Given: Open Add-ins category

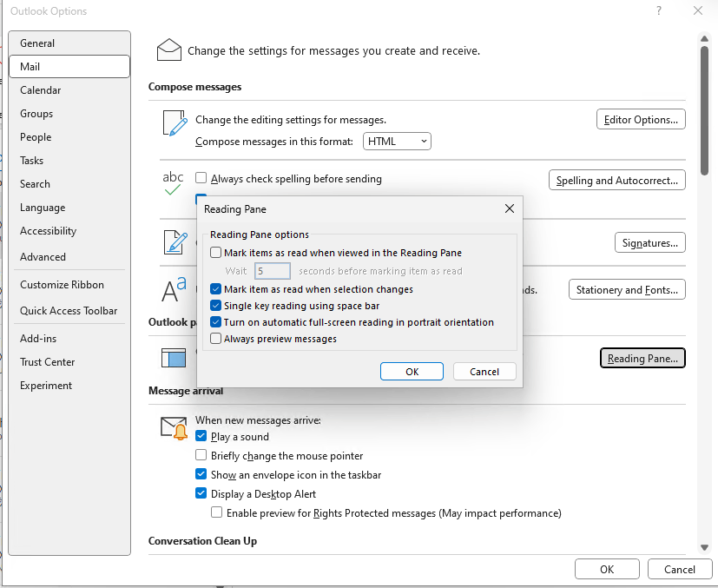Looking at the screenshot, I should pos(69,339).
